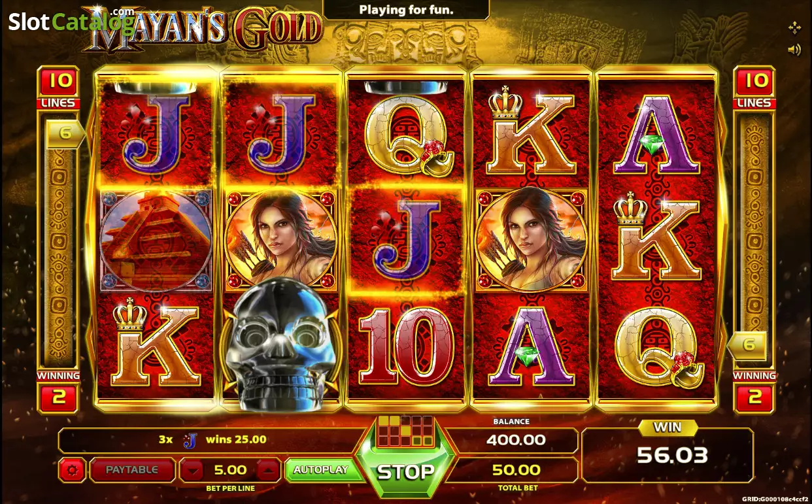Increase bet per line with up arrow
This screenshot has width=812, height=504.
pos(269,470)
